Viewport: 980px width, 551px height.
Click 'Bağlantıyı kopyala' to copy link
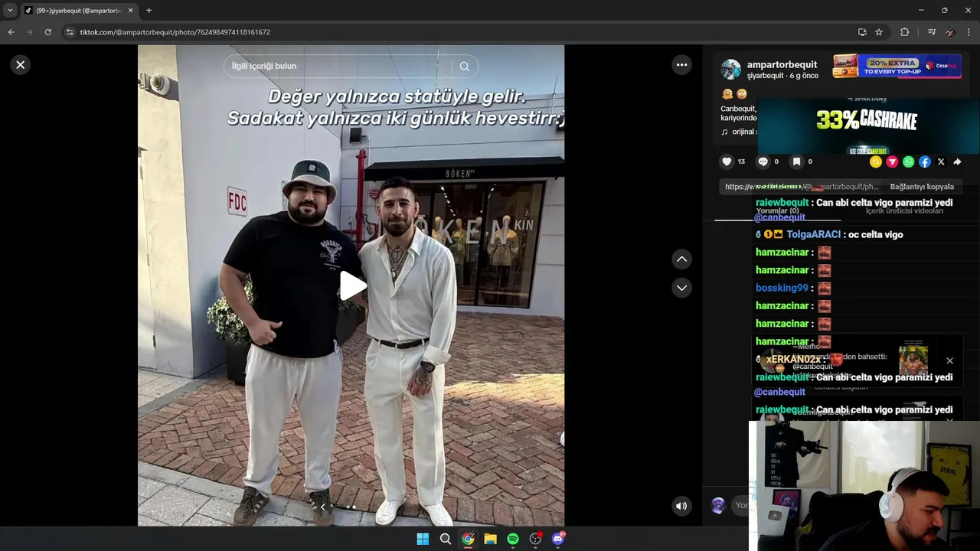click(922, 187)
